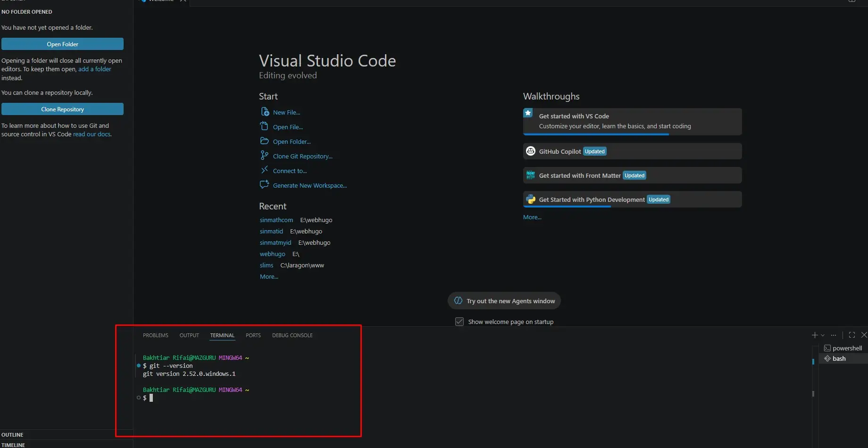
Task: Click the Clone Git Repository branch icon
Action: coord(264,155)
